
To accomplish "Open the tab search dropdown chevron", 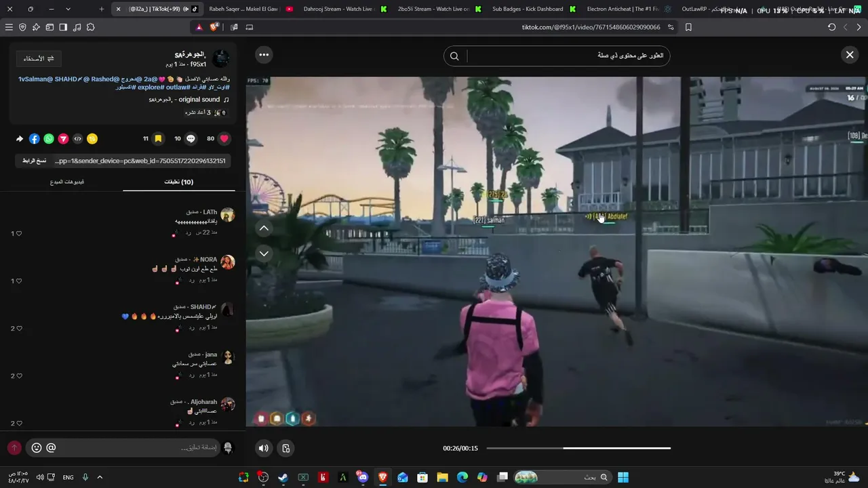I will pos(68,9).
